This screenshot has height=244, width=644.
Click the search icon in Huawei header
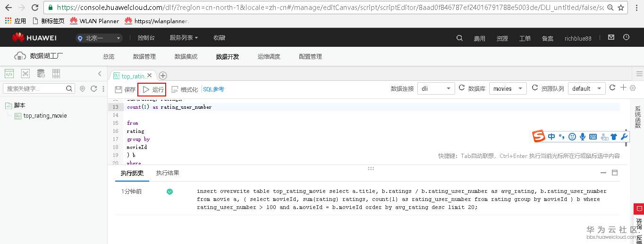pyautogui.click(x=459, y=38)
